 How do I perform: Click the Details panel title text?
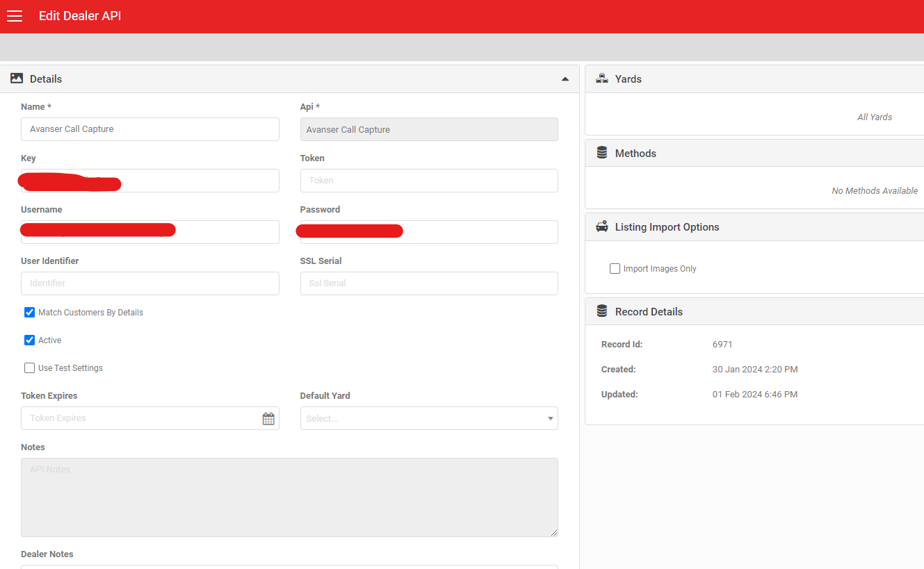(x=46, y=79)
